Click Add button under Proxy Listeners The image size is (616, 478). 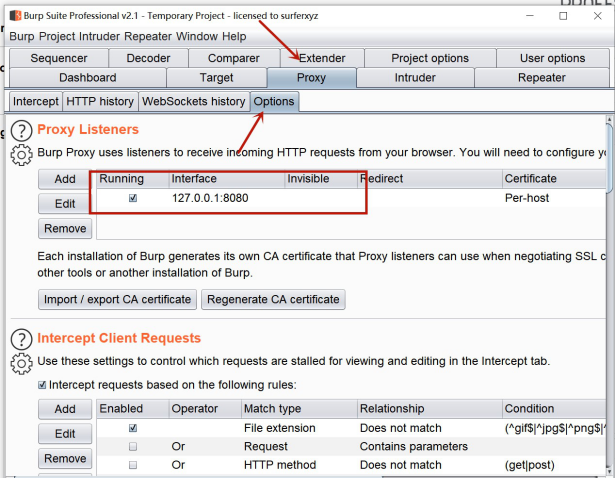(65, 179)
